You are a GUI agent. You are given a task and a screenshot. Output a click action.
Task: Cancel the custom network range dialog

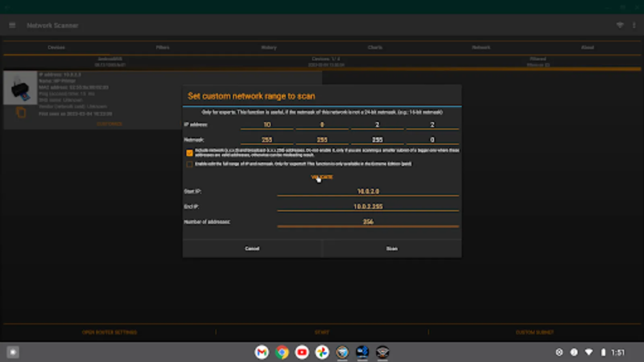[x=252, y=249]
